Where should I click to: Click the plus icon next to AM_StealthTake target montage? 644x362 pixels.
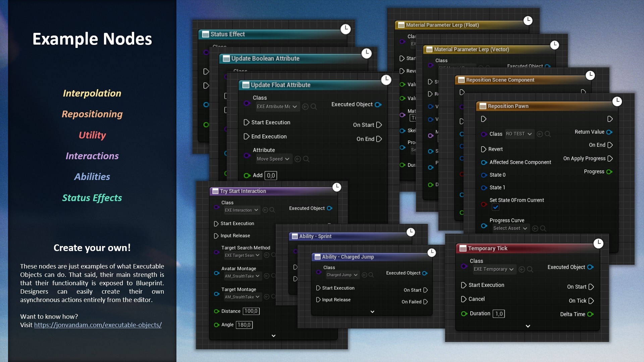pos(267,297)
